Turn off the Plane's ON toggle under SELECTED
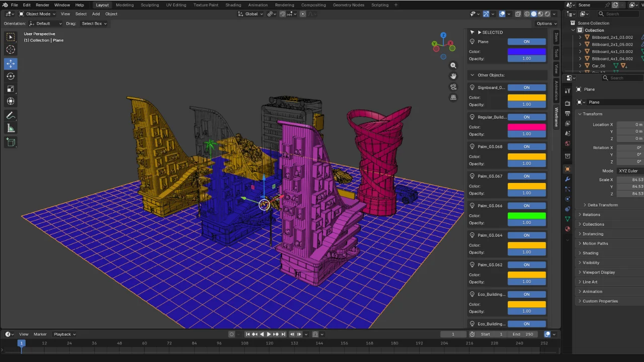644x362 pixels. click(x=526, y=41)
